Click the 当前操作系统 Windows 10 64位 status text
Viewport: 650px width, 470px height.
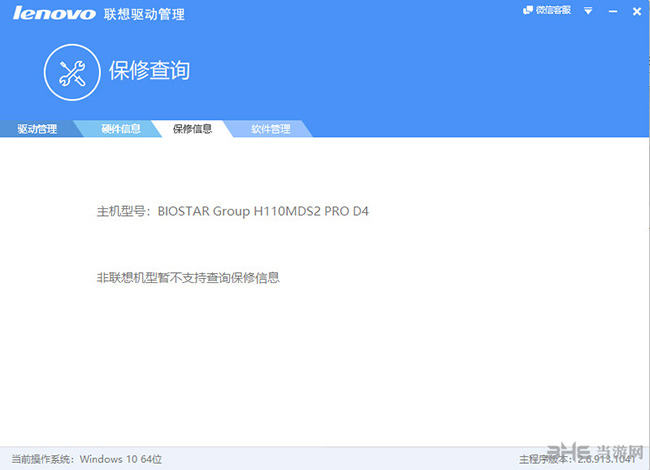tap(87, 459)
